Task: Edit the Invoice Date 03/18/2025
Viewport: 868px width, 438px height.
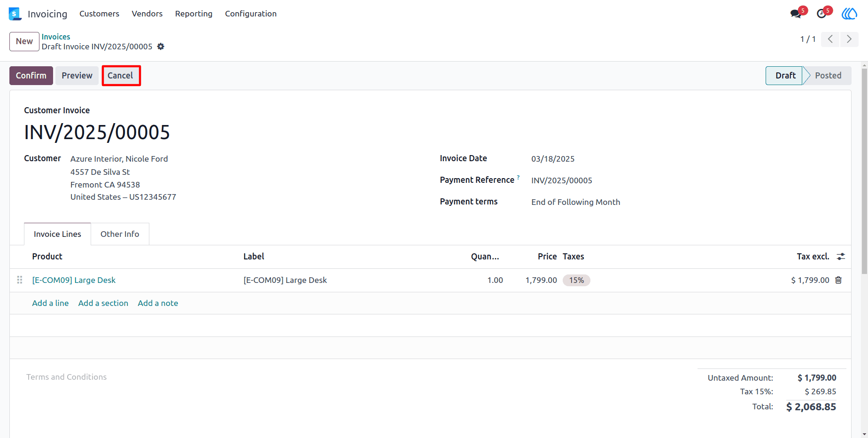Action: tap(553, 159)
